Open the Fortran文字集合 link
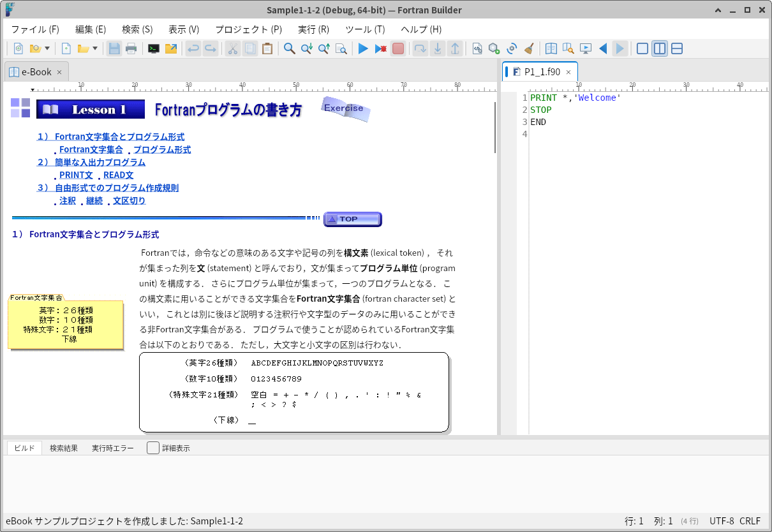Viewport: 772px width, 532px height. 91,149
